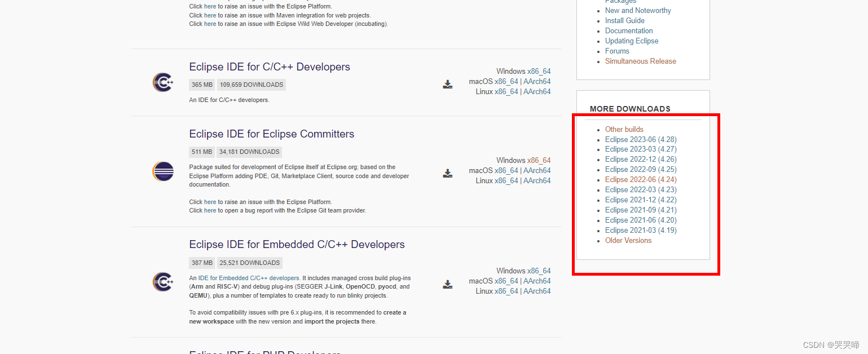This screenshot has width=868, height=354.
Task: Click the Embedded C/C++ Developers package logo icon
Action: (163, 282)
